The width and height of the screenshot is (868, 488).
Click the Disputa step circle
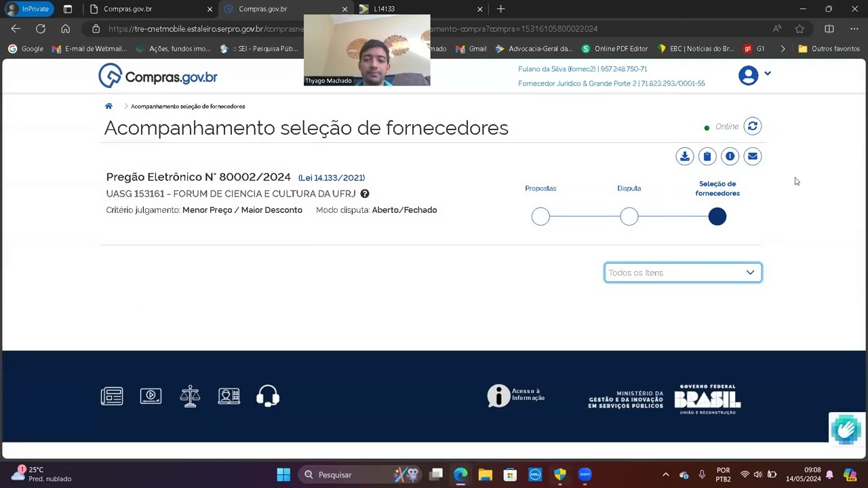tap(629, 217)
